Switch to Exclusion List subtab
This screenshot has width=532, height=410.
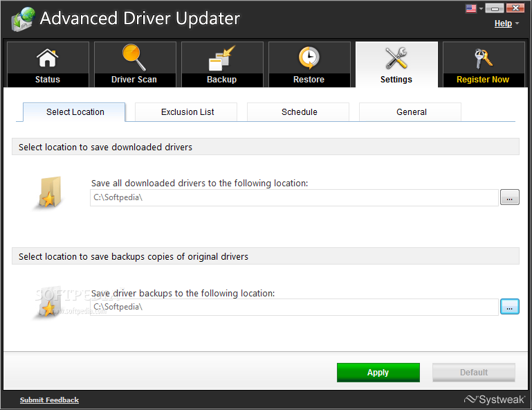tap(186, 112)
